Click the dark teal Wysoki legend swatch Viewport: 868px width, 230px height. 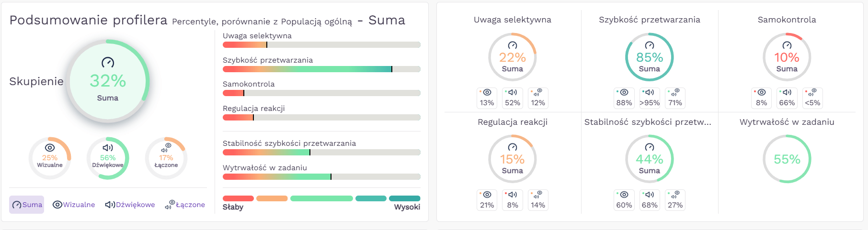click(x=404, y=198)
